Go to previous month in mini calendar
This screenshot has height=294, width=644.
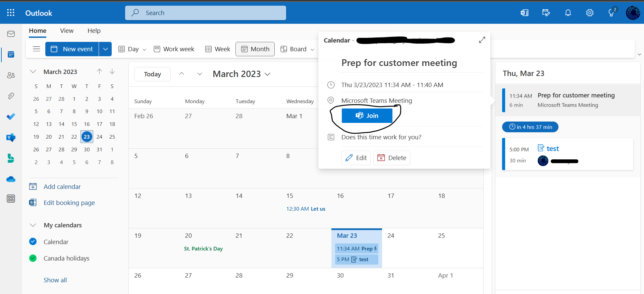tap(100, 71)
